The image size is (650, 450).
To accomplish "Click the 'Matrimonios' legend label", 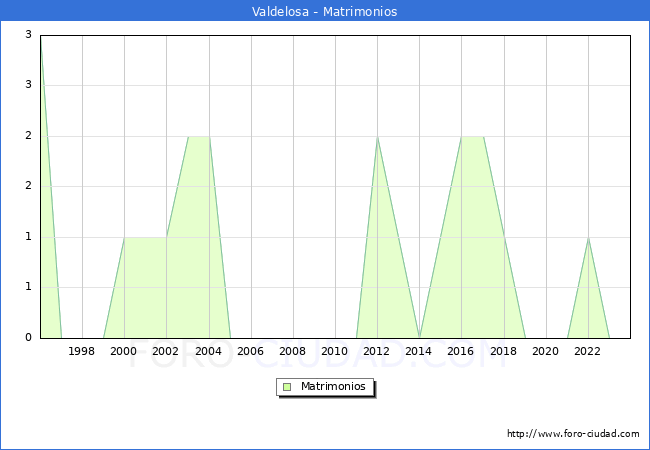I will click(333, 386).
